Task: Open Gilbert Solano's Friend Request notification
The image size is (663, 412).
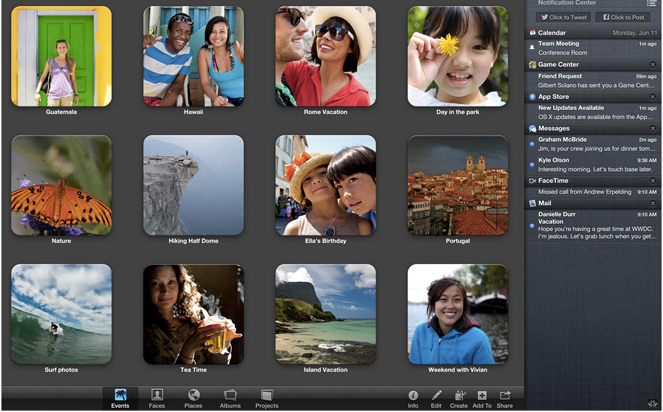Action: 592,81
